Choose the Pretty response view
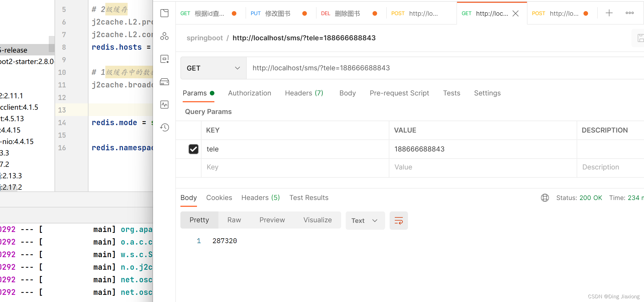Viewport: 644px width, 302px height. [x=199, y=220]
